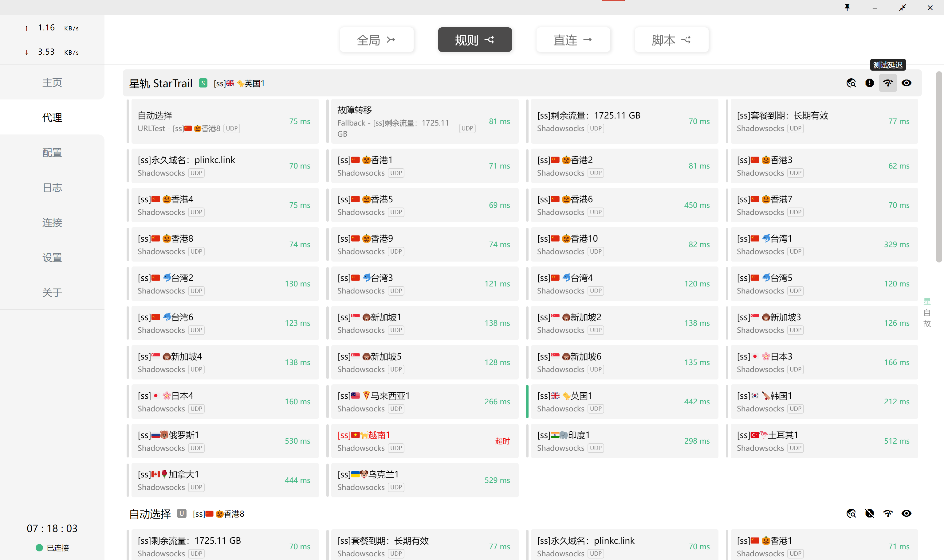The image size is (944, 560).
Task: Switch to 直连 direct mode
Action: tap(573, 40)
